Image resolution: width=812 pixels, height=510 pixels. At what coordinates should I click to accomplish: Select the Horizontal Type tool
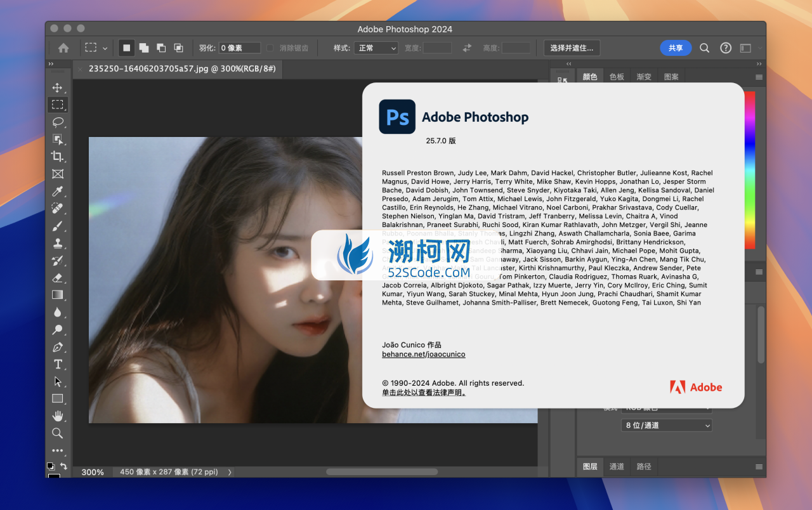[58, 364]
